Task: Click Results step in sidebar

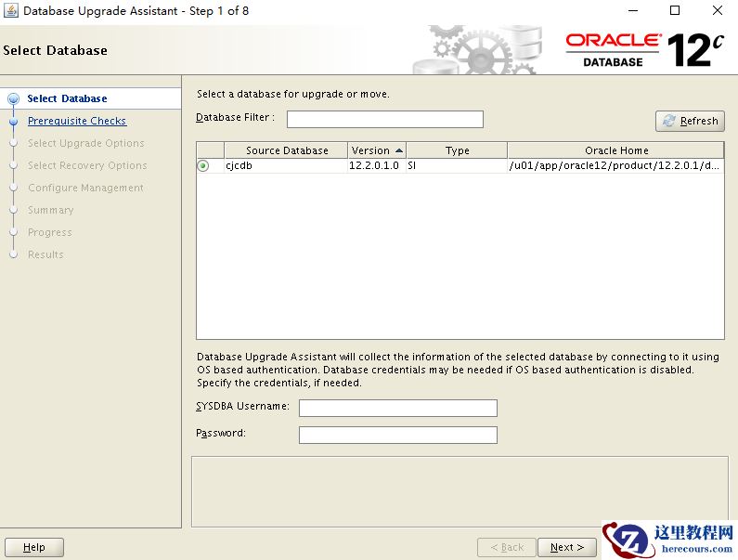Action: tap(45, 254)
